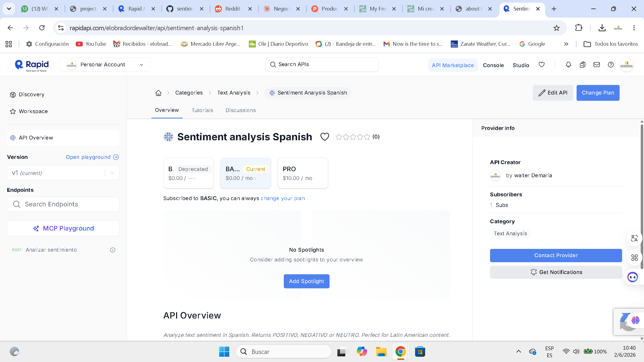Image resolution: width=644 pixels, height=362 pixels.
Task: Select the Overview tab
Action: pos(167,110)
